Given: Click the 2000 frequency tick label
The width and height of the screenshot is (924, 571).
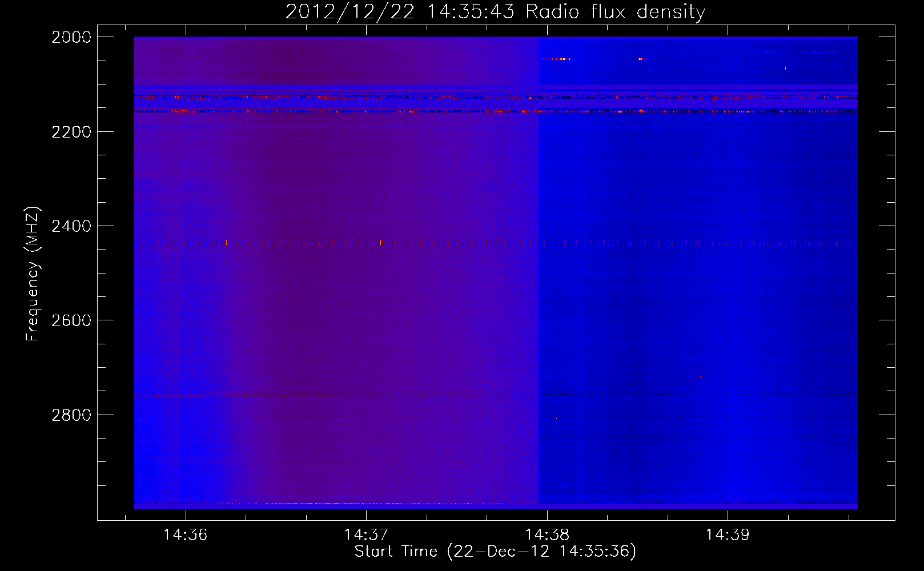Looking at the screenshot, I should pos(71,37).
